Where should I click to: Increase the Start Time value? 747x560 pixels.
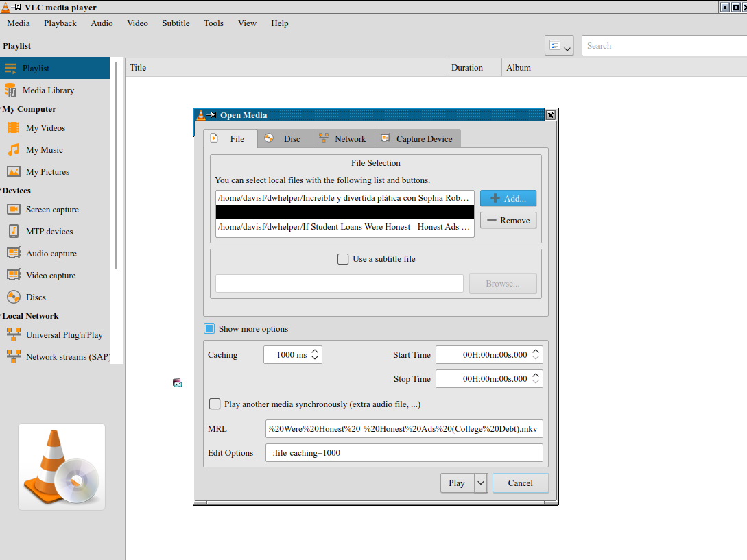click(x=536, y=352)
